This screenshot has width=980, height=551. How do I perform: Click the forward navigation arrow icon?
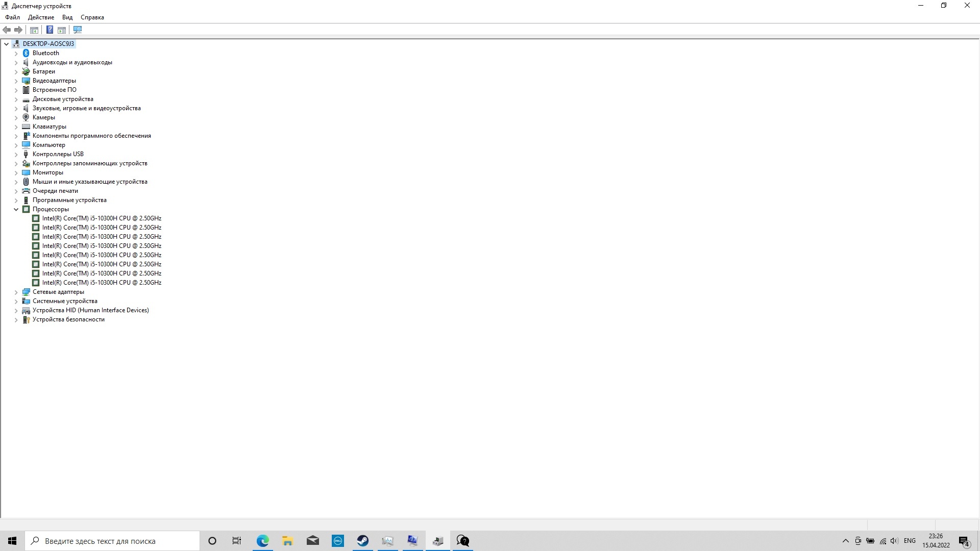point(18,30)
